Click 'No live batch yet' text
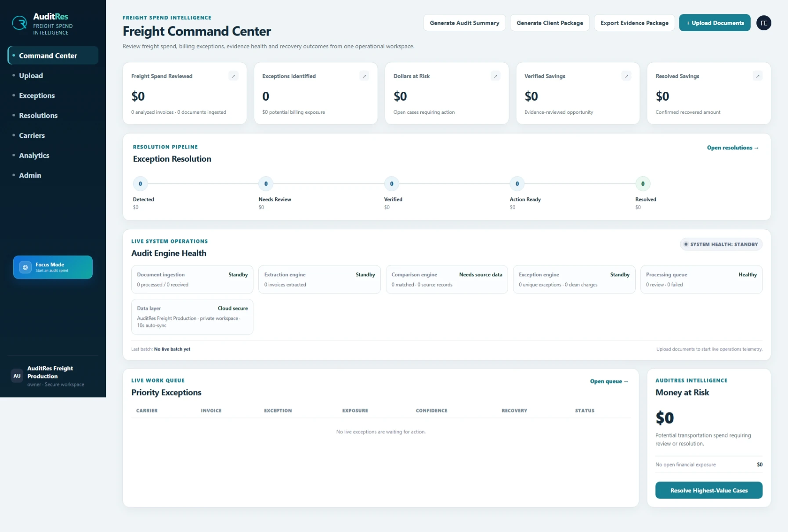The height and width of the screenshot is (532, 788). [x=172, y=349]
